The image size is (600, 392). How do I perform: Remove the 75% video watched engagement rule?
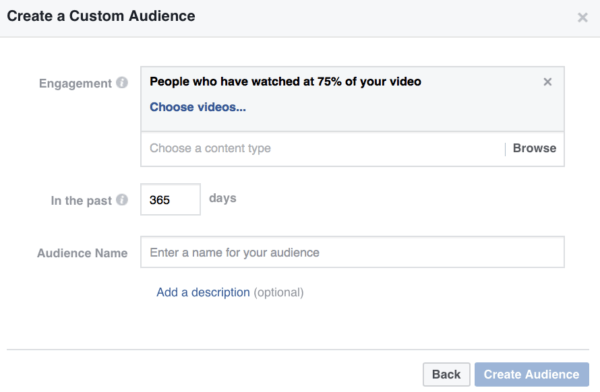pos(548,82)
